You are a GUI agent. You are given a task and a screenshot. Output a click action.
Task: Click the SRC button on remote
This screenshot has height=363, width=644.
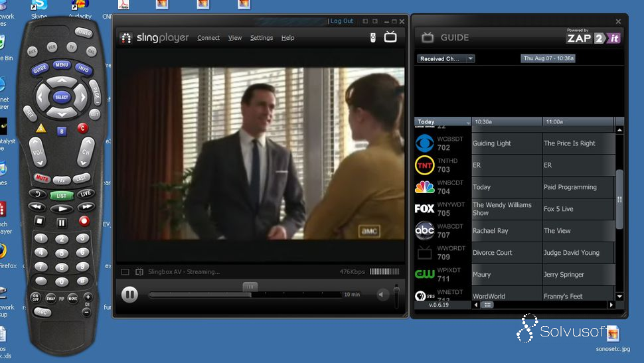tap(42, 312)
